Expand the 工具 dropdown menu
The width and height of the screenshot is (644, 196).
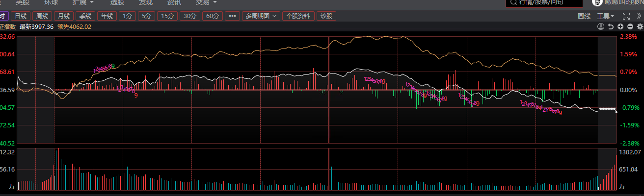tap(606, 16)
